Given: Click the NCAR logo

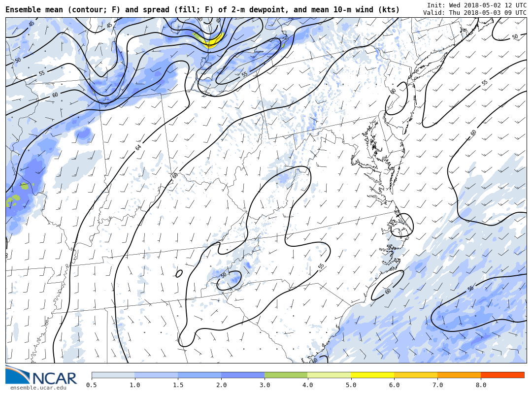Looking at the screenshot, I should point(41,375).
